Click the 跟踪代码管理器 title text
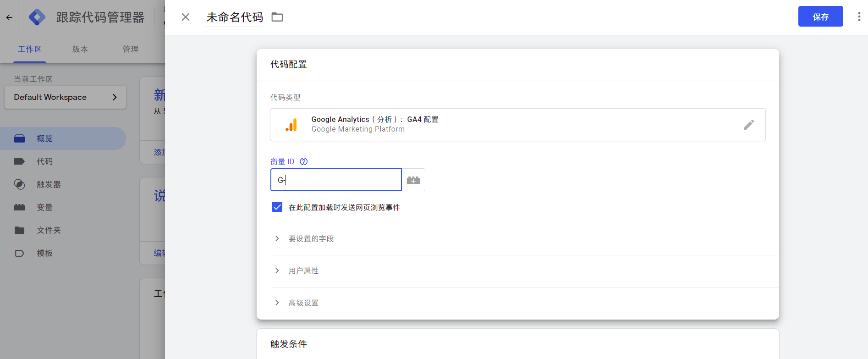This screenshot has height=359, width=868. pos(100,17)
